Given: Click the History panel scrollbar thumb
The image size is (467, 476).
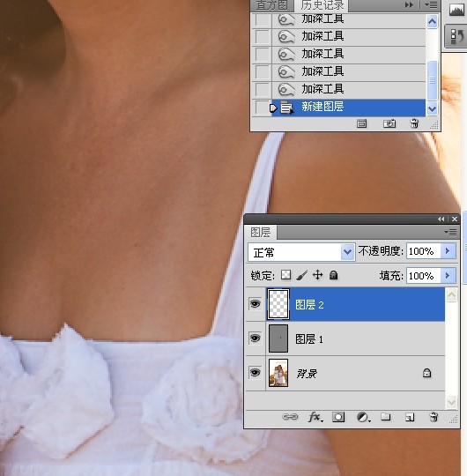Looking at the screenshot, I should point(432,80).
